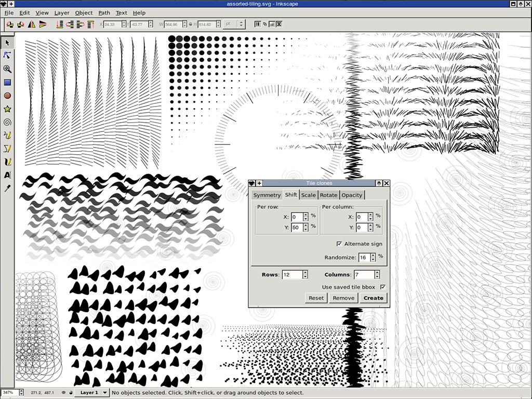Toggle layer lock icon in status bar
Image resolution: width=532 pixels, height=399 pixels.
click(x=71, y=393)
